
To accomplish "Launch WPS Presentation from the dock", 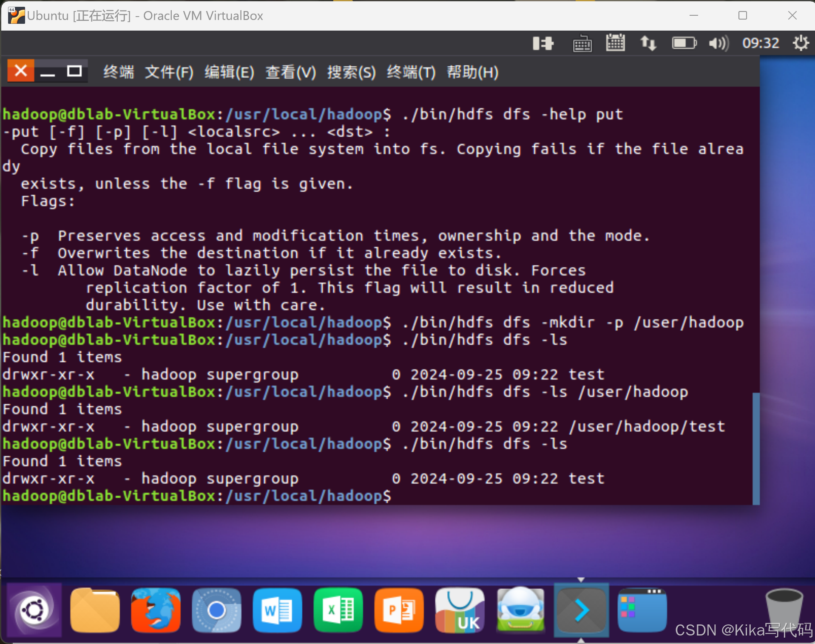I will click(x=399, y=610).
